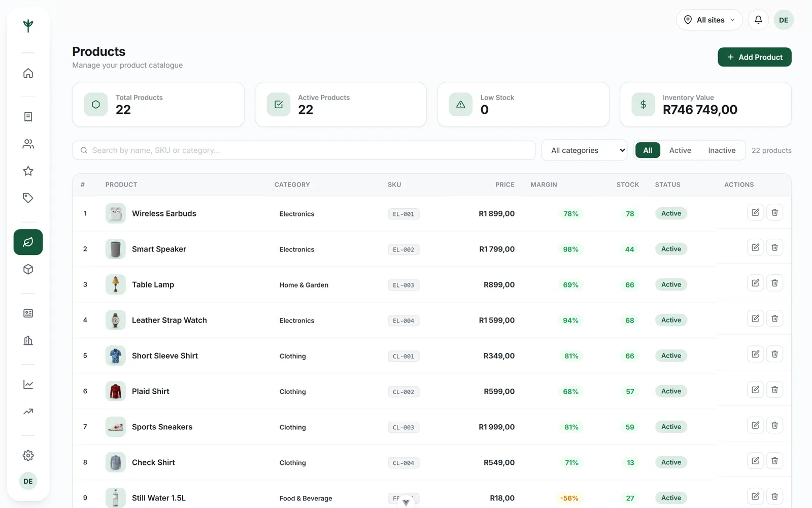Open the receipt/orders icon in sidebar

pos(28,117)
